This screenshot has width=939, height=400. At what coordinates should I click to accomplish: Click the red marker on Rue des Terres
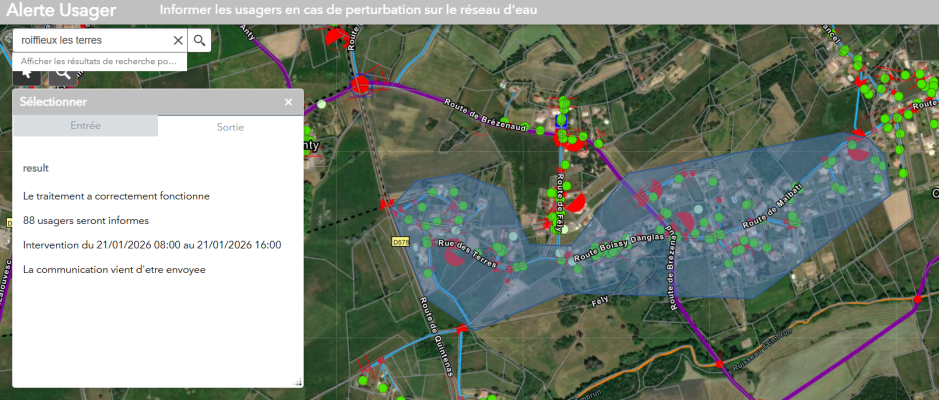pyautogui.click(x=454, y=257)
